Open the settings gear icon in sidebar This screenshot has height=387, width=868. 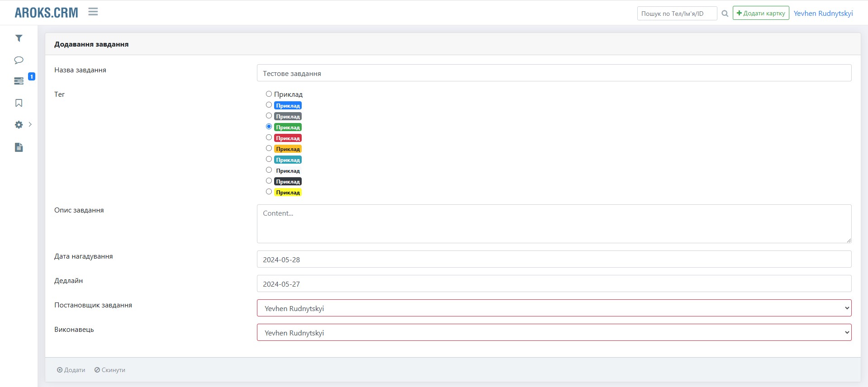(x=19, y=125)
